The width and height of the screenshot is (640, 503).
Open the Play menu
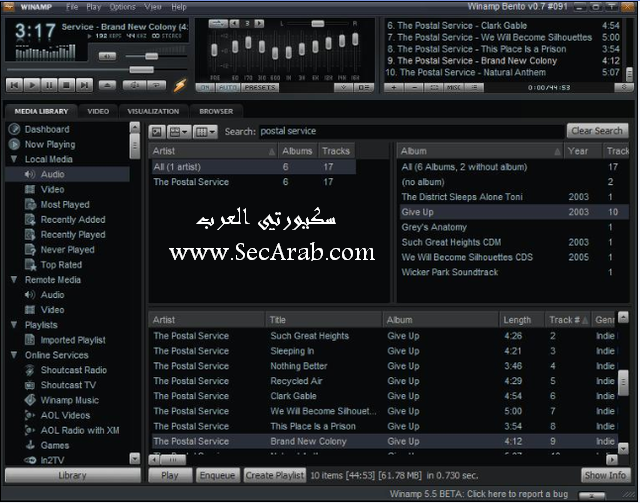pos(93,7)
